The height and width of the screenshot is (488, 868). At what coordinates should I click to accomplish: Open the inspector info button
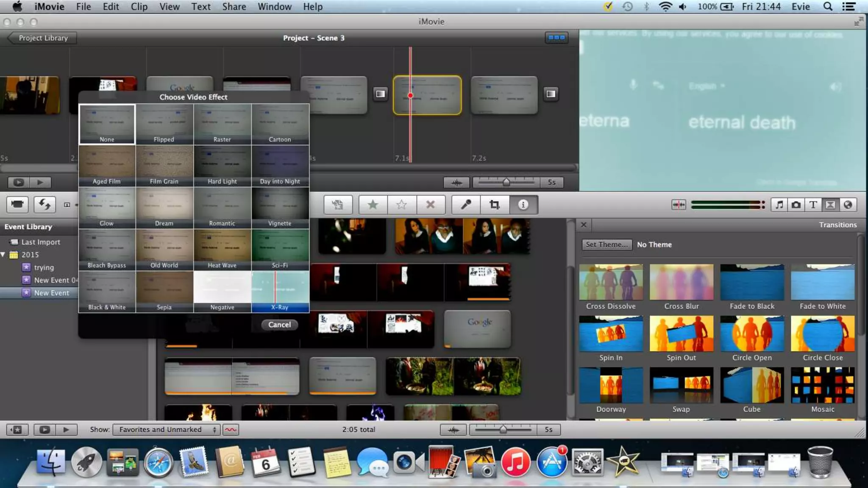point(523,205)
